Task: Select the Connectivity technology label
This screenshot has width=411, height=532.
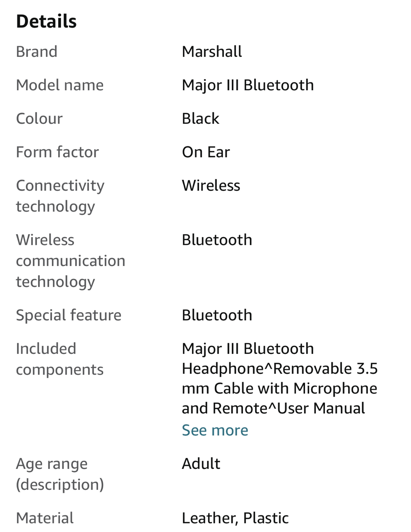Action: [60, 196]
